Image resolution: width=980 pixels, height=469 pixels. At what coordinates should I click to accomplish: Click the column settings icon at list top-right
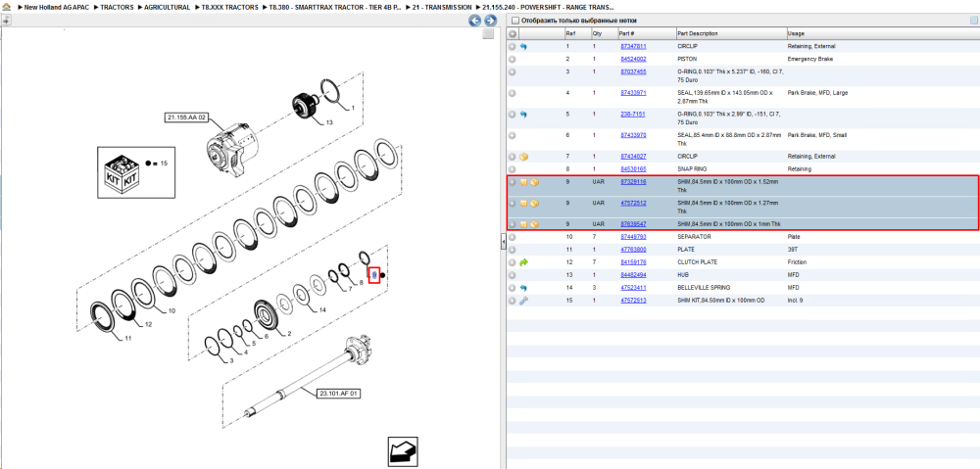pos(972,21)
